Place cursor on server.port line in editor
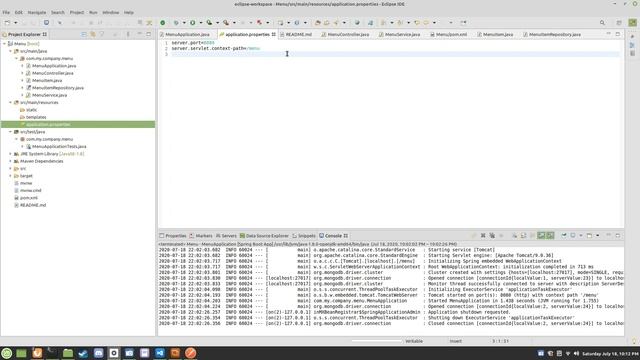Viewport: 640px width, 360px height. (x=193, y=43)
